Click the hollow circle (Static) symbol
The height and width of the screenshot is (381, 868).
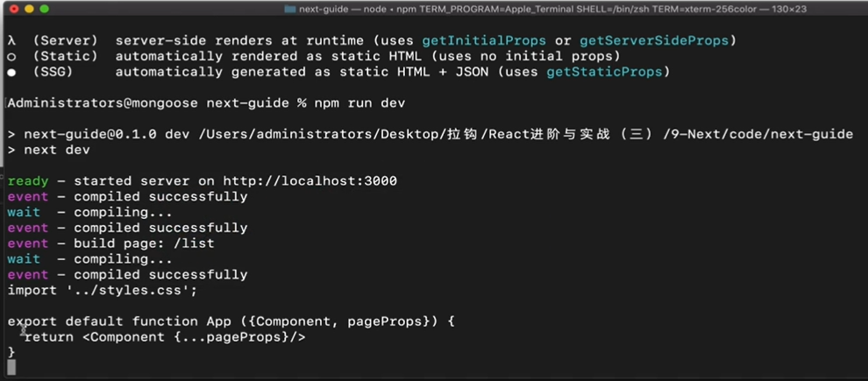11,57
